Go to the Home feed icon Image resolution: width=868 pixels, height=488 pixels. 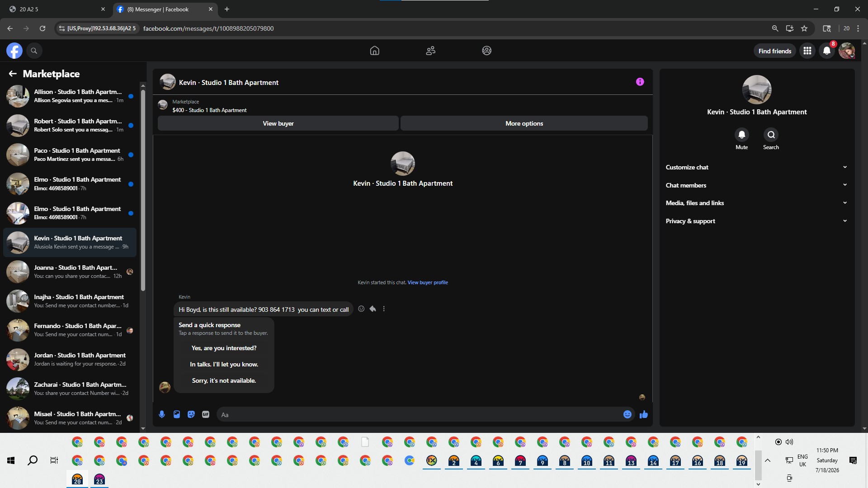(x=375, y=51)
